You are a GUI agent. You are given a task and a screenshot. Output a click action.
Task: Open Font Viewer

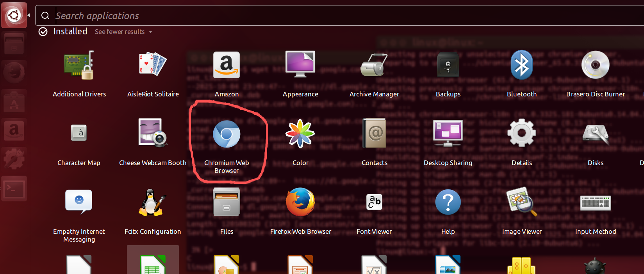tap(374, 202)
